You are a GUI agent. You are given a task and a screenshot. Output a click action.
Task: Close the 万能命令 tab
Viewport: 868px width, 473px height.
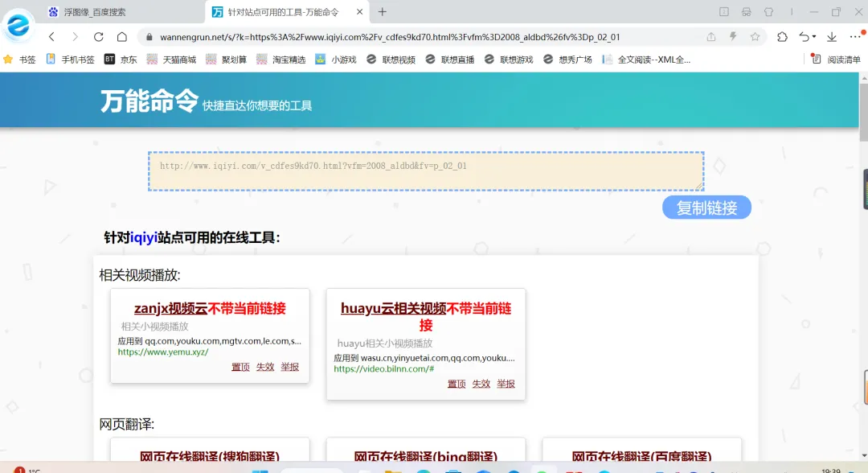click(x=359, y=11)
